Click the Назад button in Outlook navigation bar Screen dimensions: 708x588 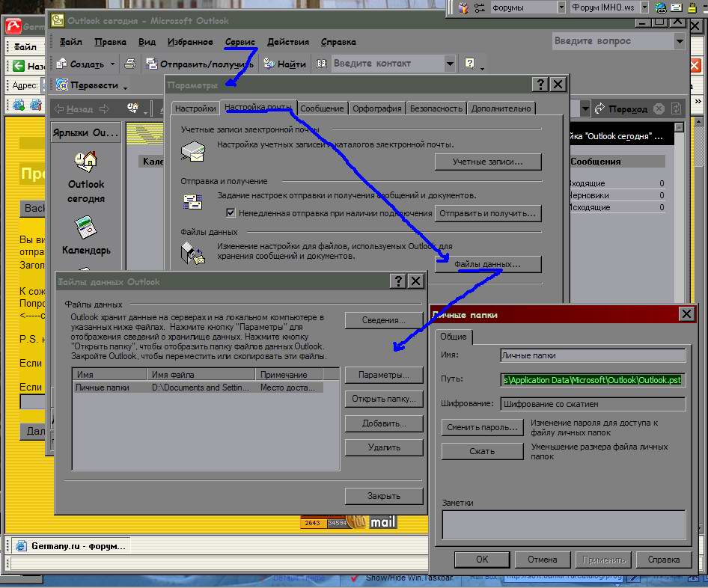(x=73, y=108)
